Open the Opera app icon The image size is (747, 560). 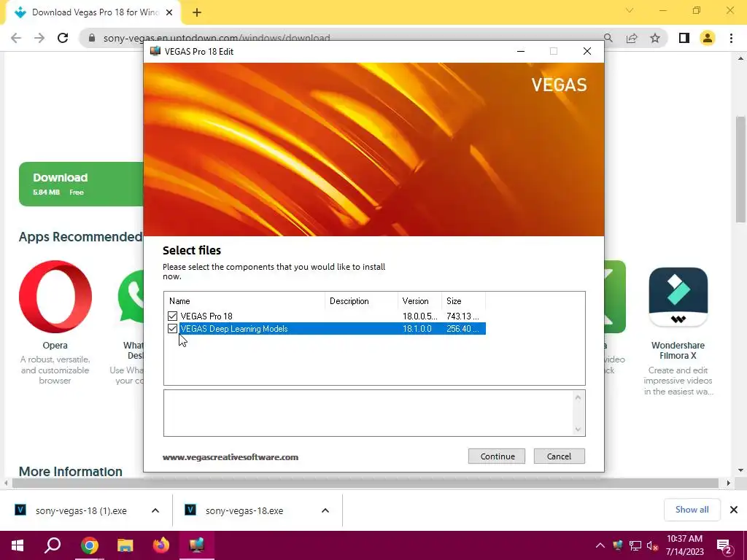tap(55, 296)
